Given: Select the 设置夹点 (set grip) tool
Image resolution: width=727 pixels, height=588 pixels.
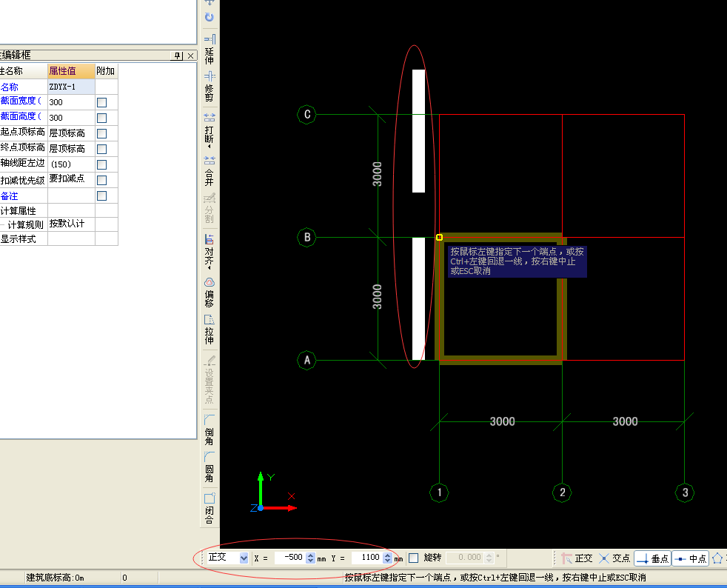Looking at the screenshot, I should coord(210,380).
